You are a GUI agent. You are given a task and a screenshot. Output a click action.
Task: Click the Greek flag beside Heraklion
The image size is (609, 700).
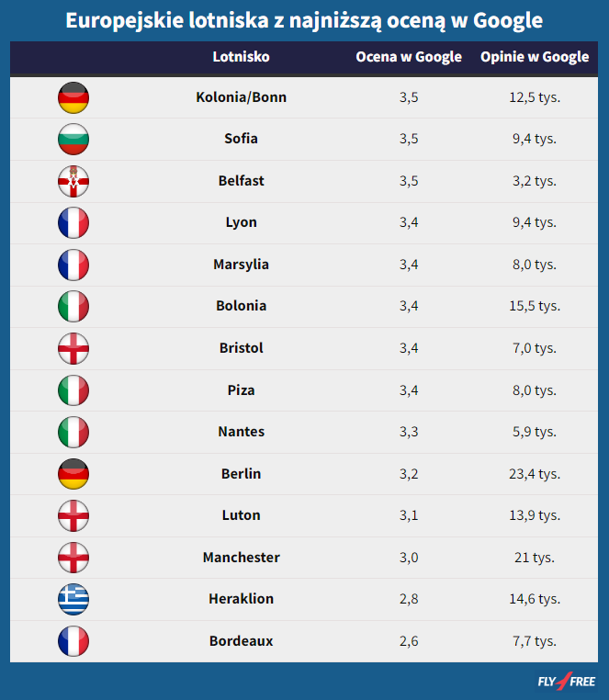point(73,599)
